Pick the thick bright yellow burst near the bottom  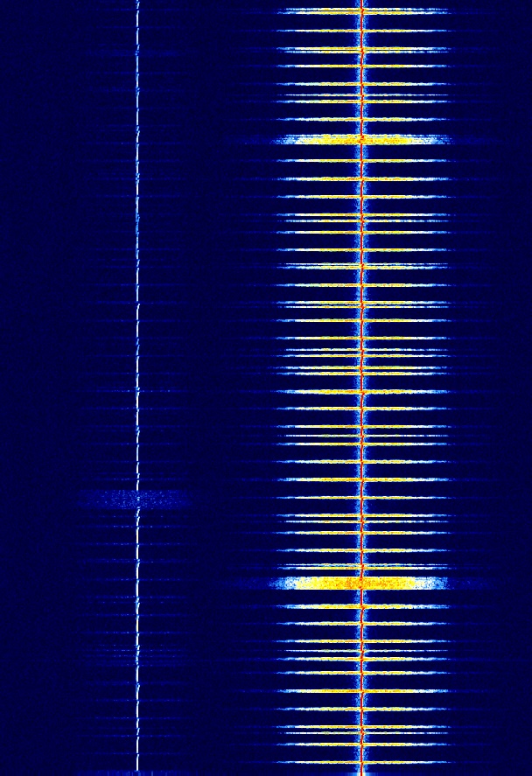pyautogui.click(x=360, y=583)
